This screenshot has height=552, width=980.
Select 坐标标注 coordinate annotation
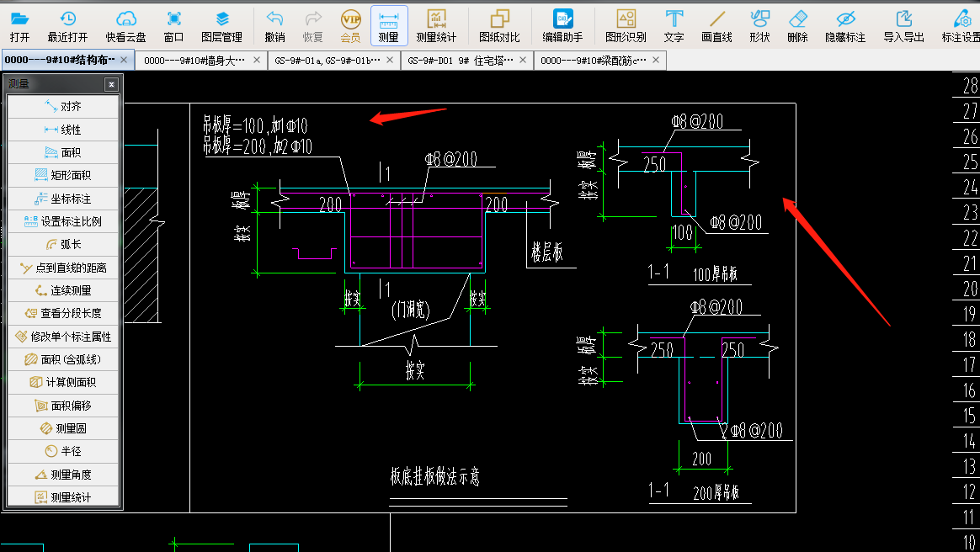(x=62, y=199)
